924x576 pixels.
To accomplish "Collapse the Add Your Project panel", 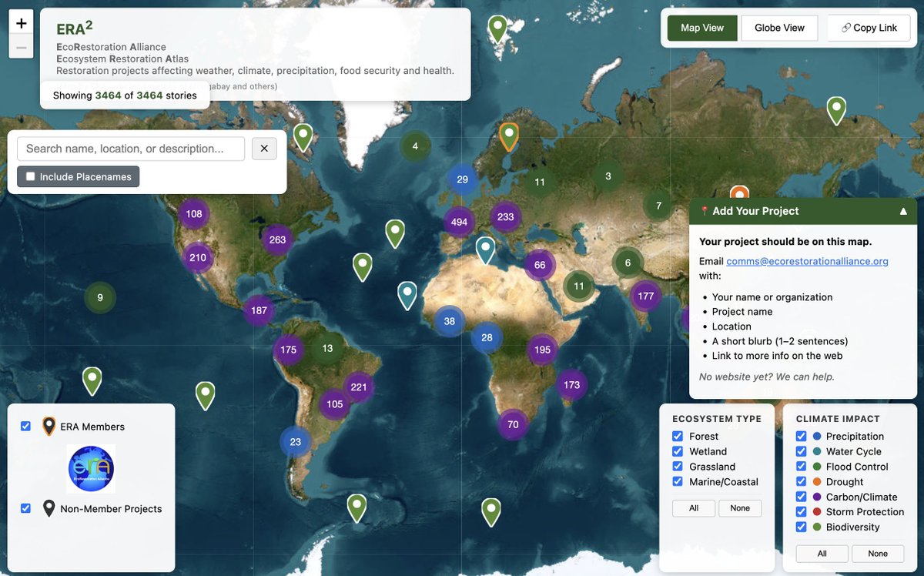I will pos(903,211).
